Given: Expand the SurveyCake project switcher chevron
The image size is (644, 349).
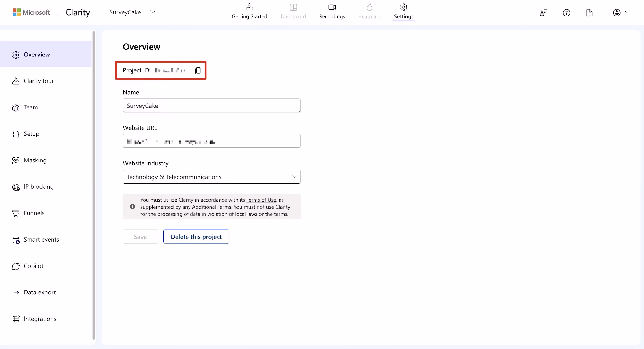Looking at the screenshot, I should [153, 12].
